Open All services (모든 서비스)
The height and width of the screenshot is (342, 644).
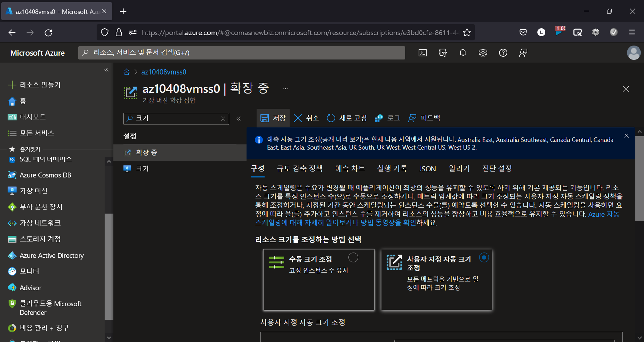31,133
